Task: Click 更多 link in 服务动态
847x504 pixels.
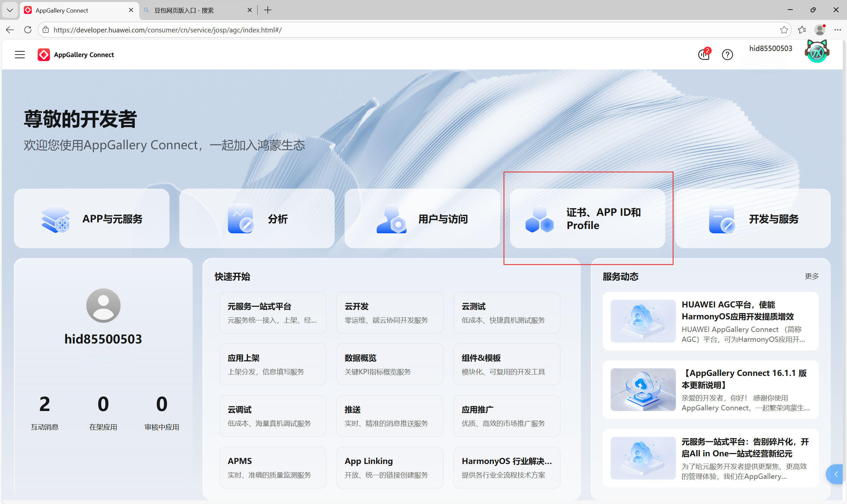Action: [811, 276]
